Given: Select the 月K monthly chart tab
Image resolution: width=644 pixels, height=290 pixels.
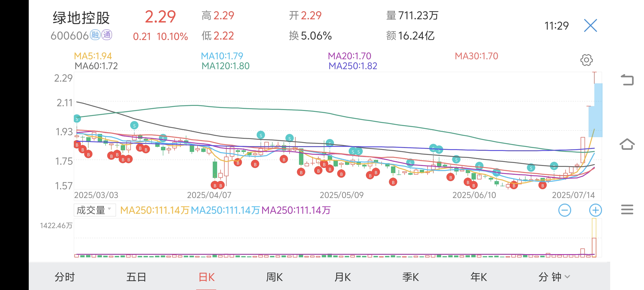Looking at the screenshot, I should 342,277.
